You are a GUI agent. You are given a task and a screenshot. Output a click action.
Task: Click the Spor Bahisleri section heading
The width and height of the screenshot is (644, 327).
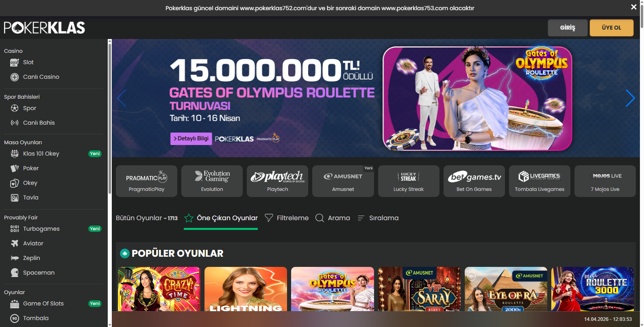(x=22, y=97)
